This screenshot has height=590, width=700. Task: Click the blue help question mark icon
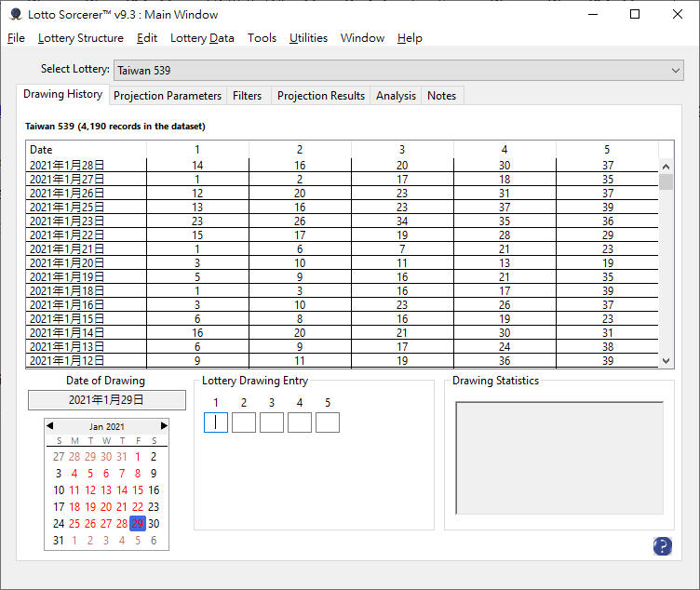tap(662, 546)
